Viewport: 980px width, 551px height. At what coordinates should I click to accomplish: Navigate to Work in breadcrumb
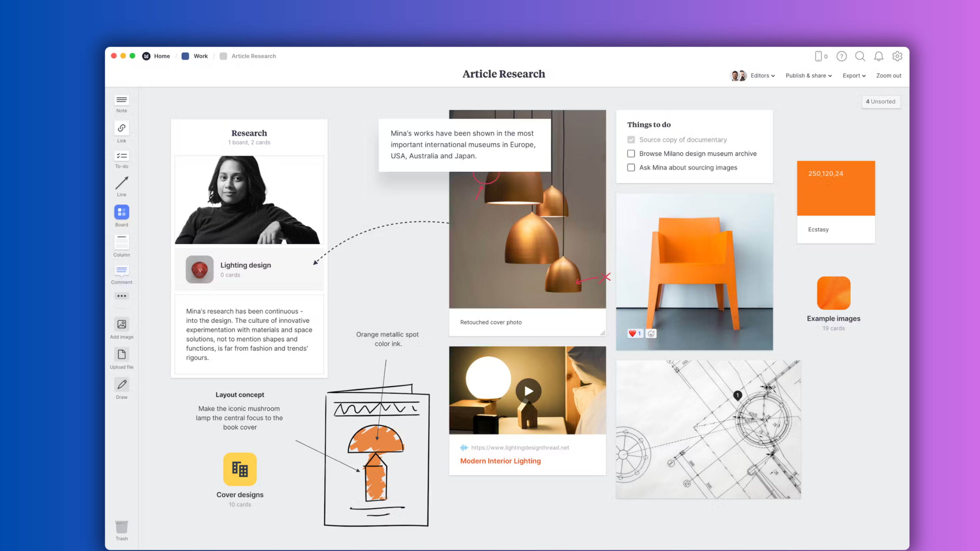coord(200,56)
